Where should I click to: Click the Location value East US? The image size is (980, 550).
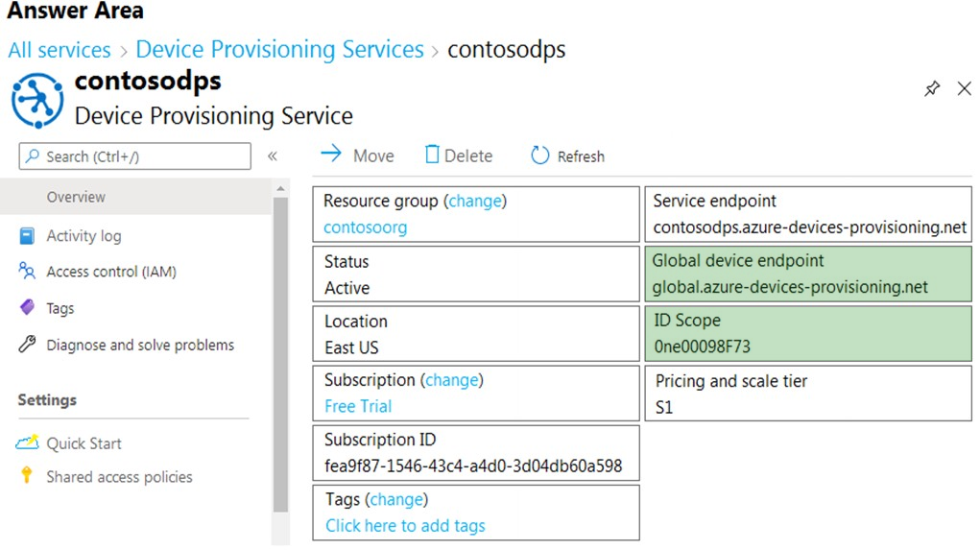coord(351,347)
